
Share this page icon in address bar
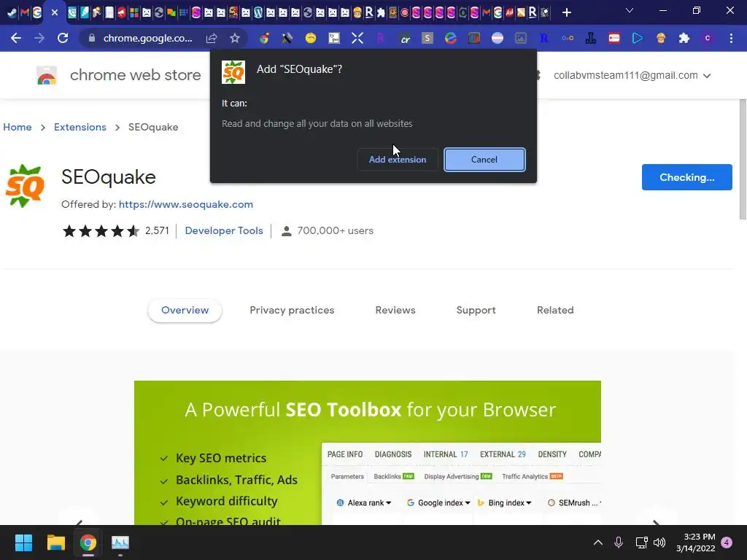click(212, 38)
